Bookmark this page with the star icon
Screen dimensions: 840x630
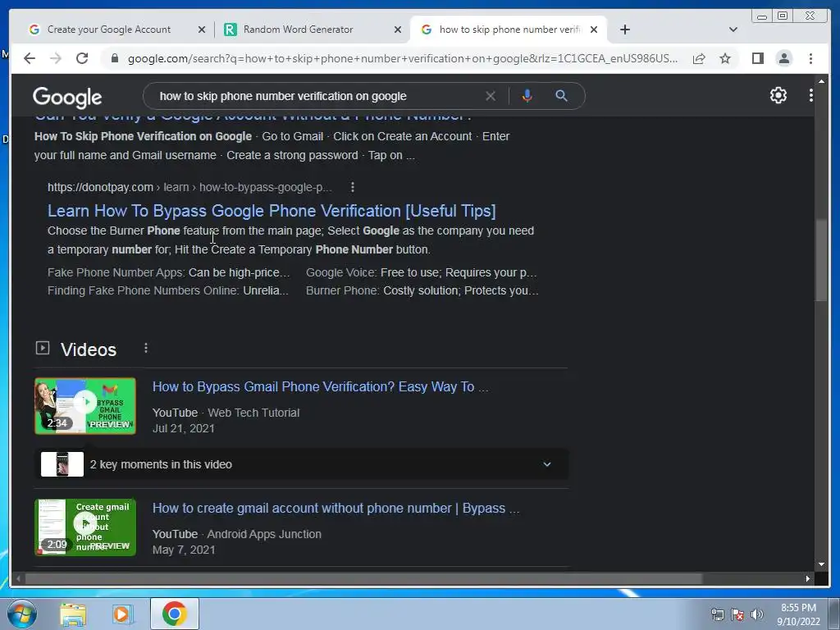(x=725, y=58)
